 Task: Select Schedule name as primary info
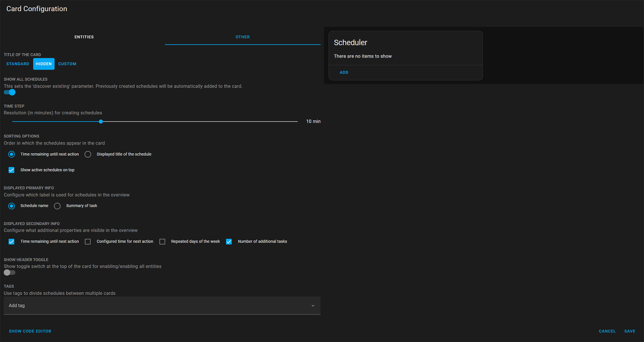click(12, 206)
